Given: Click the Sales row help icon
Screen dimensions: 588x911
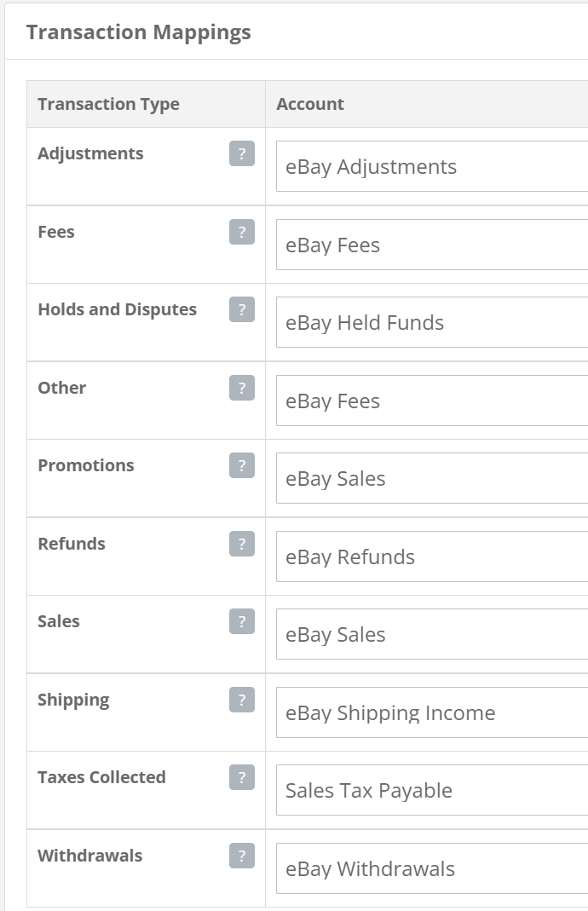Looking at the screenshot, I should click(x=242, y=621).
